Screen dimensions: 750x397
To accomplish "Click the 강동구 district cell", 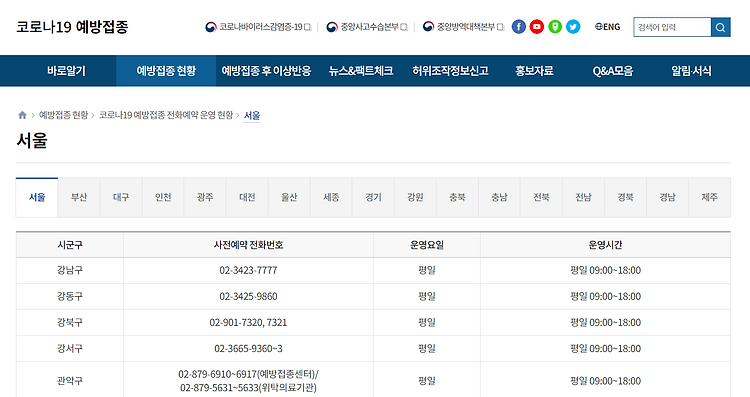I will 70,297.
